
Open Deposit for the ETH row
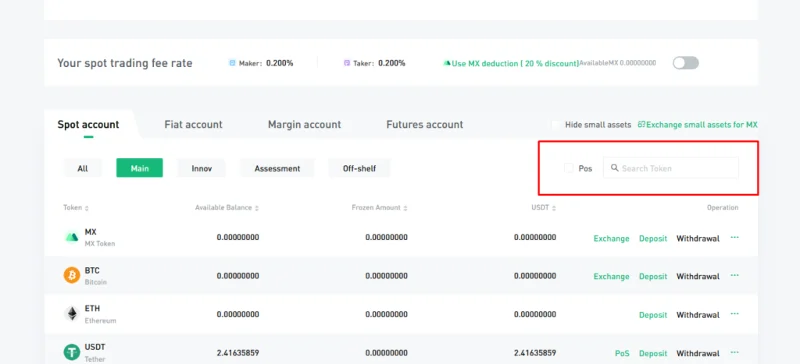coord(653,315)
